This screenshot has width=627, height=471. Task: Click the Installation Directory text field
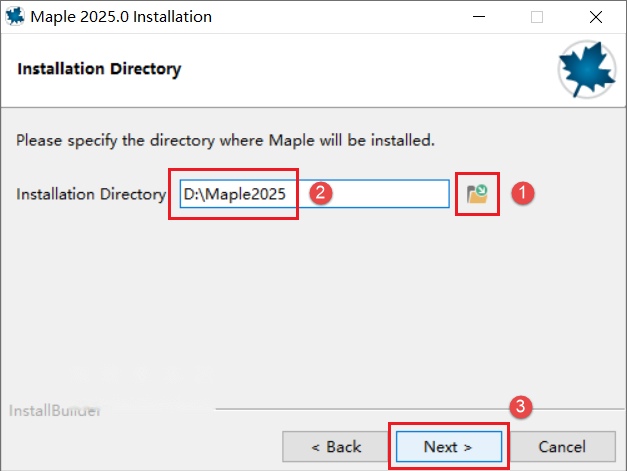click(x=315, y=194)
